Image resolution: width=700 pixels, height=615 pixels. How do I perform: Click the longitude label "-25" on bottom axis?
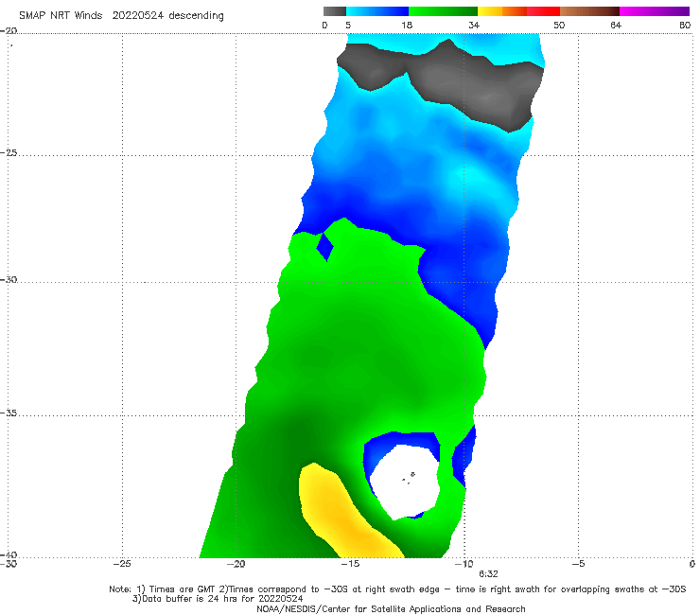pyautogui.click(x=122, y=564)
